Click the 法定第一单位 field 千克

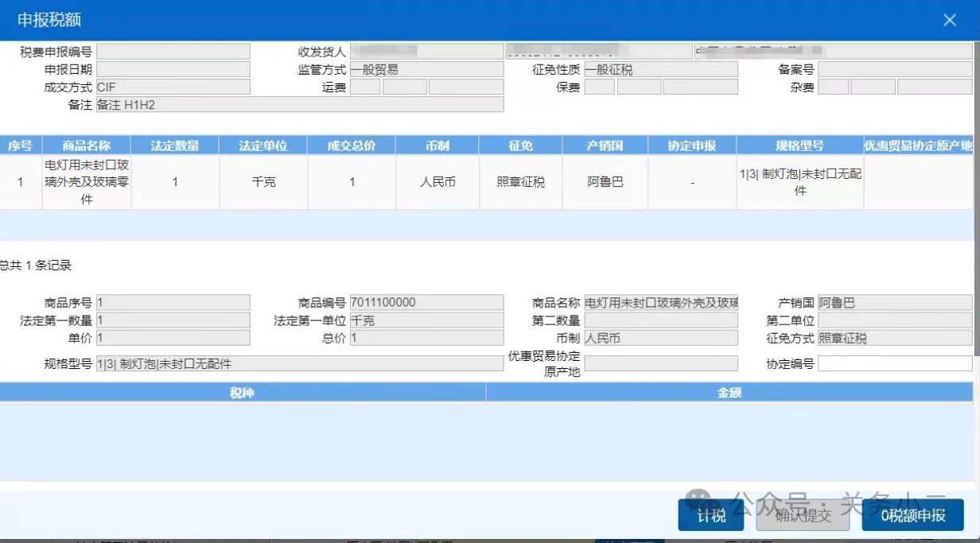(426, 320)
